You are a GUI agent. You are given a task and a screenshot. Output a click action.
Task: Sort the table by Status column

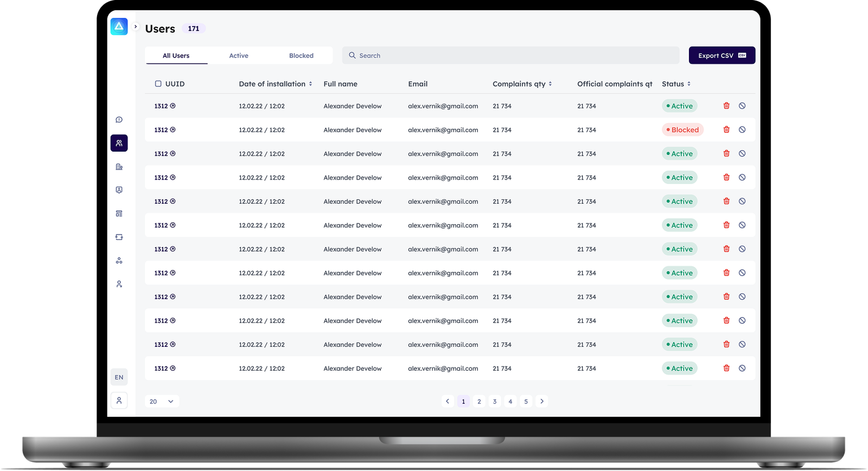(688, 84)
